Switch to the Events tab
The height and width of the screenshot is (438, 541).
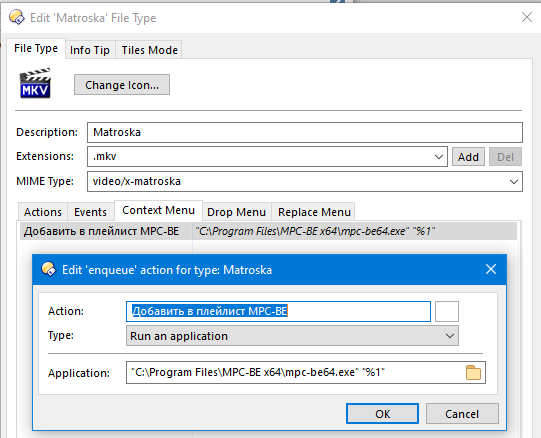tap(90, 212)
